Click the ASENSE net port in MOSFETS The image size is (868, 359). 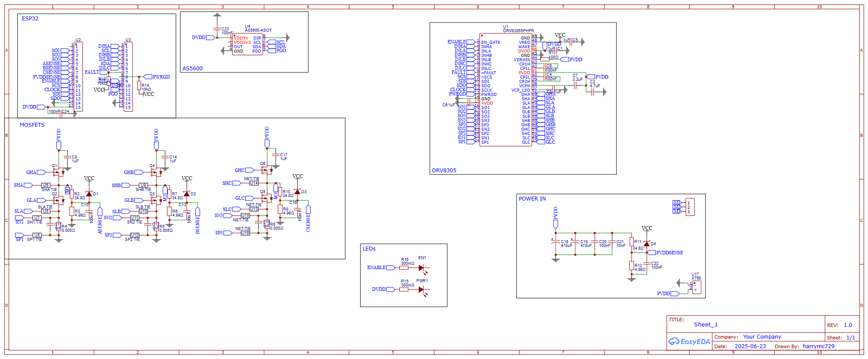[100, 221]
